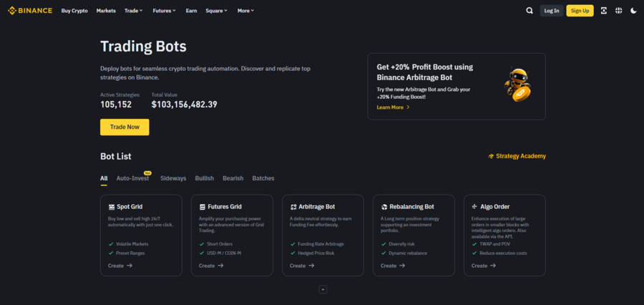Click the Volatile Markets checkmark item
The image size is (644, 305).
click(128, 243)
